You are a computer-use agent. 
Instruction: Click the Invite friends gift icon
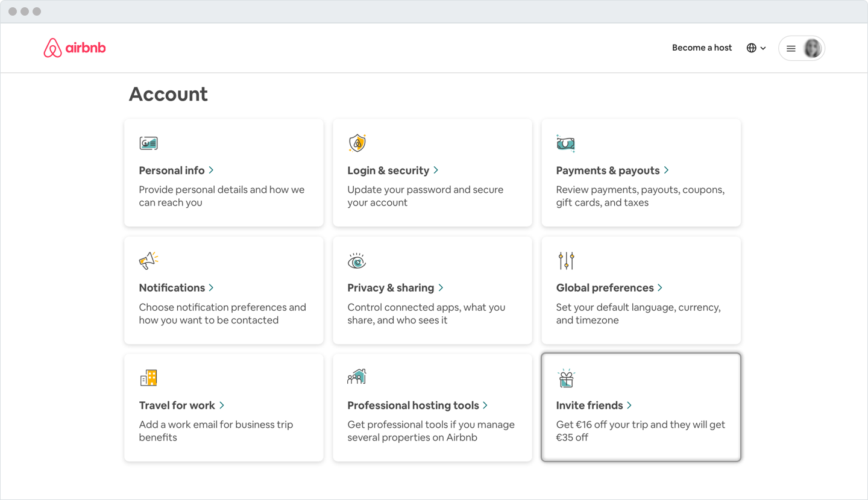pos(566,378)
